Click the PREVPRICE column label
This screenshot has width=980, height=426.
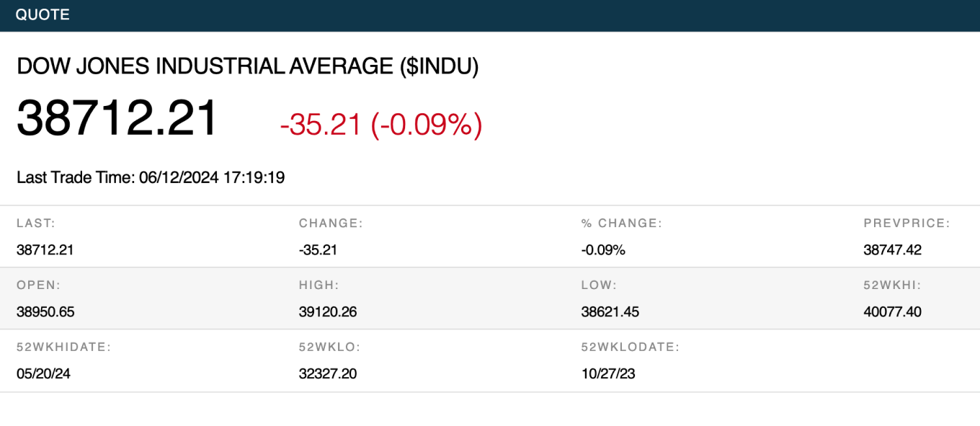coord(906,223)
